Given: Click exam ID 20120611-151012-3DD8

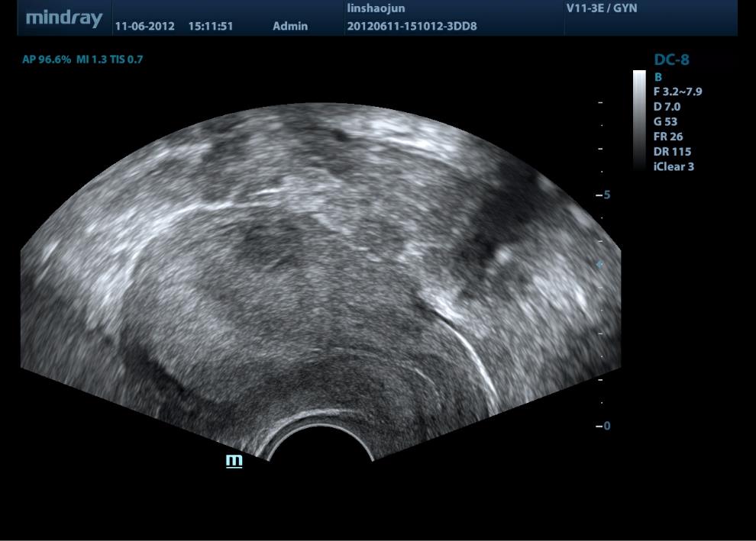Looking at the screenshot, I should coord(412,26).
